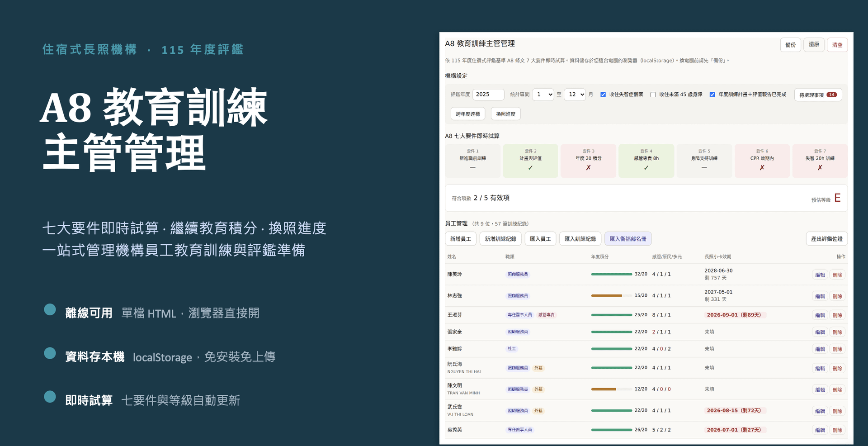868x446 pixels.
Task: Edit employee 陳美玲 via 編輯
Action: [x=820, y=275]
